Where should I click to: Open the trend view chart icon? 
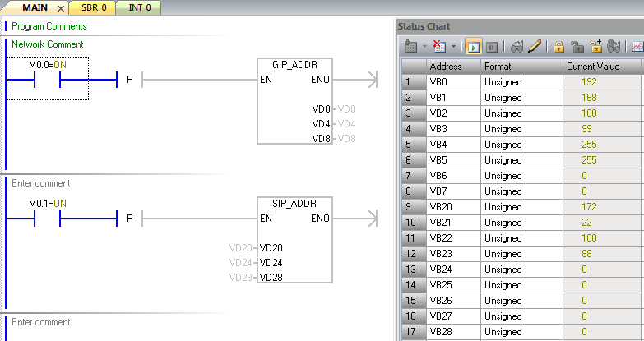(x=637, y=47)
